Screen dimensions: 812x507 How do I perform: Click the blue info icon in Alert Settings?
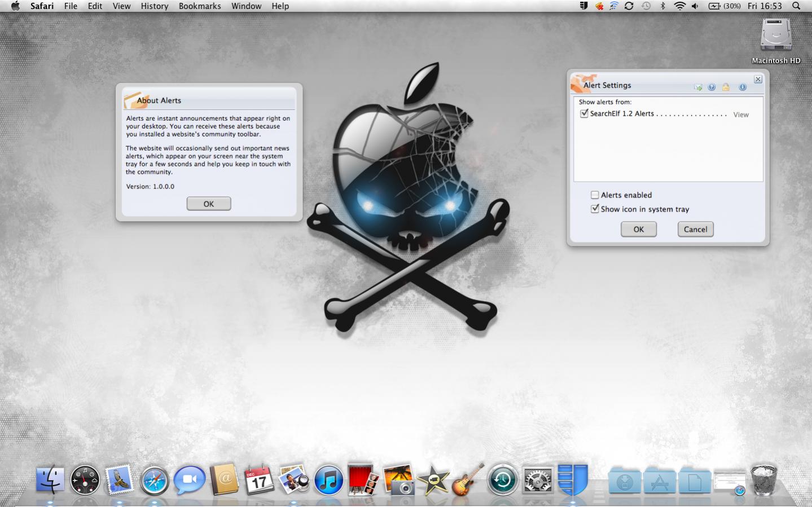tap(743, 87)
